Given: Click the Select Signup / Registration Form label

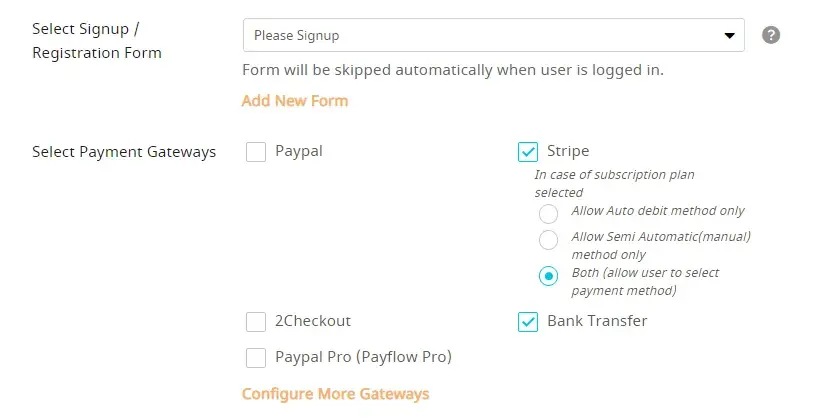Looking at the screenshot, I should pos(96,43).
